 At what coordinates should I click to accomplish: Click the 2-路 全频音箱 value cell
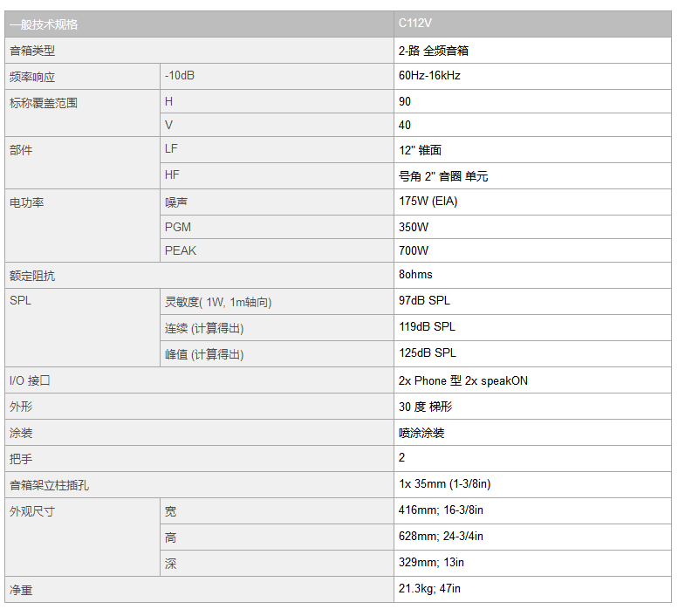coord(532,51)
